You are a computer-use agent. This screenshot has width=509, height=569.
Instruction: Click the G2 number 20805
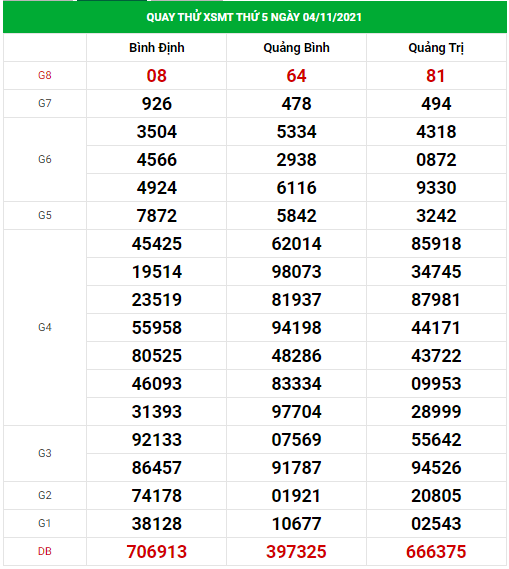click(436, 496)
